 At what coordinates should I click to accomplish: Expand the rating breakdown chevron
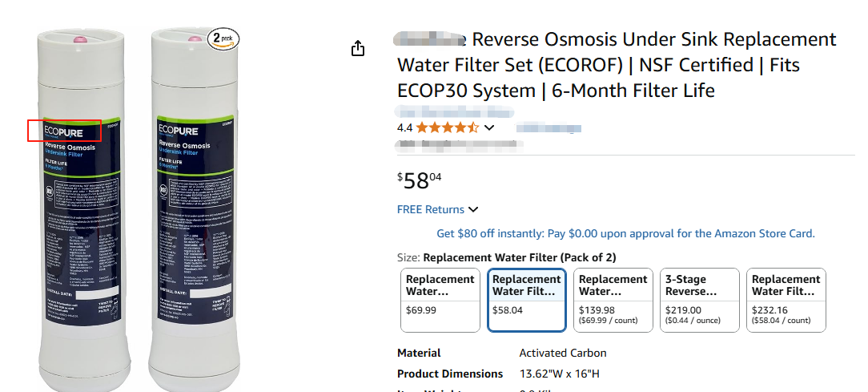[x=489, y=127]
